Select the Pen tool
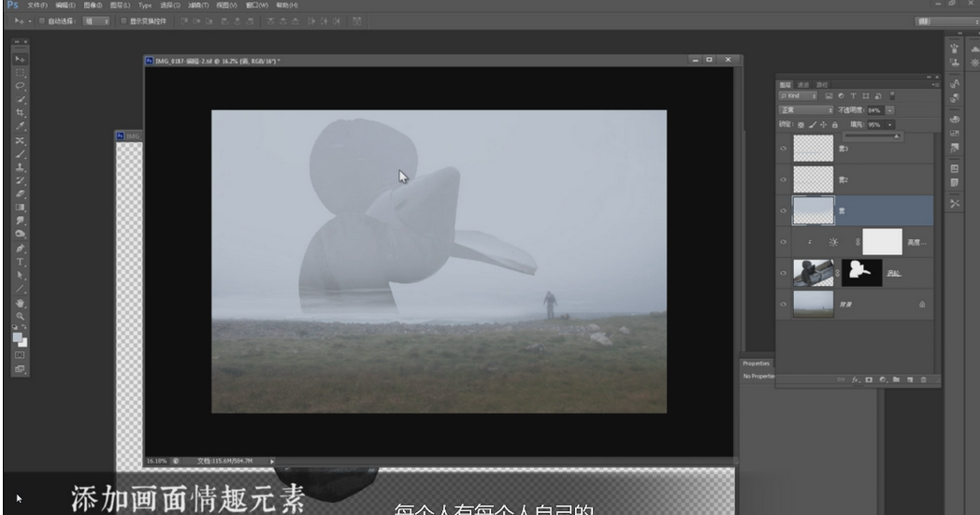The image size is (980, 515). 20,248
